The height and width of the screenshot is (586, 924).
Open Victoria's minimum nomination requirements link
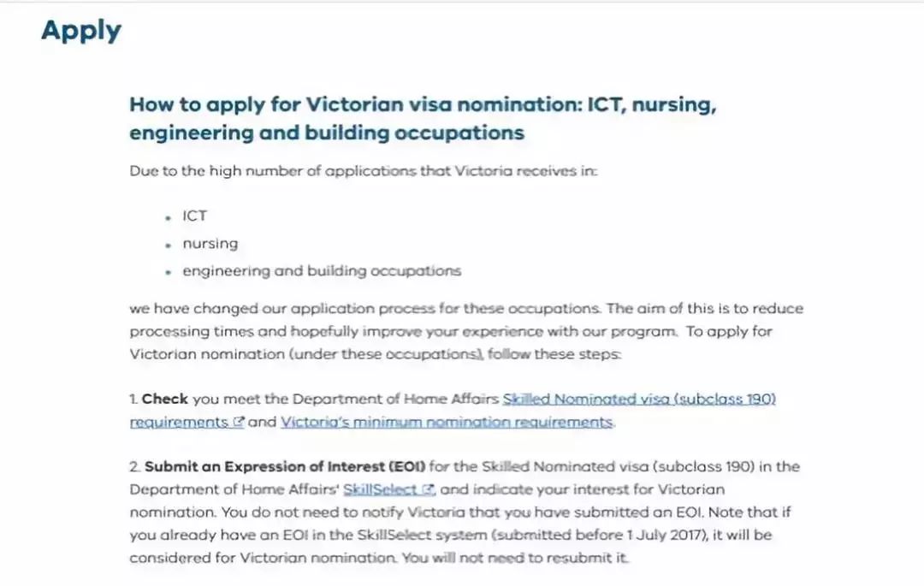pyautogui.click(x=447, y=422)
